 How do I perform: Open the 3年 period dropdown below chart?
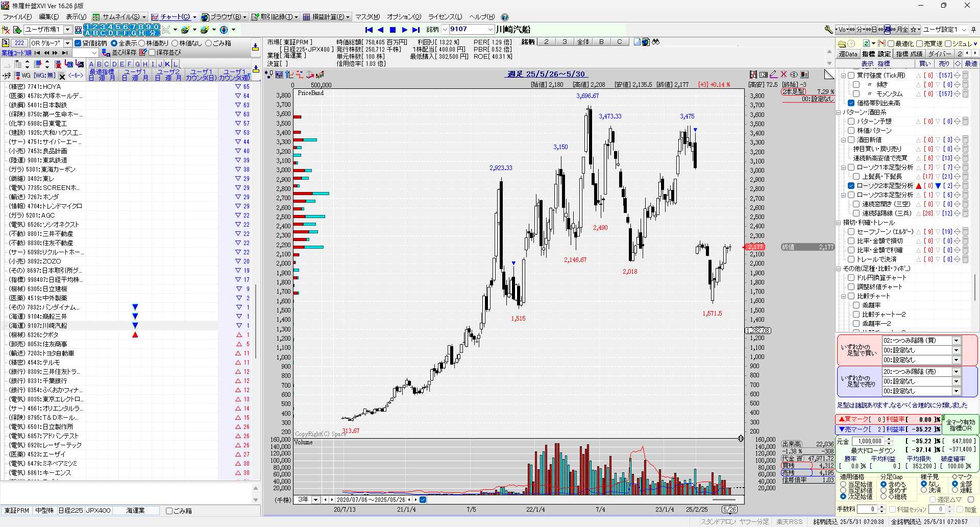(x=316, y=500)
